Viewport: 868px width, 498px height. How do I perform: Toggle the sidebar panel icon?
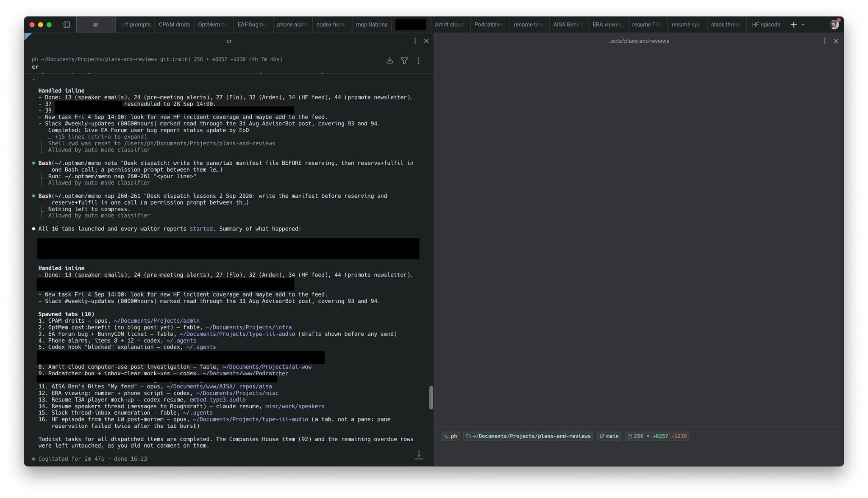click(67, 25)
